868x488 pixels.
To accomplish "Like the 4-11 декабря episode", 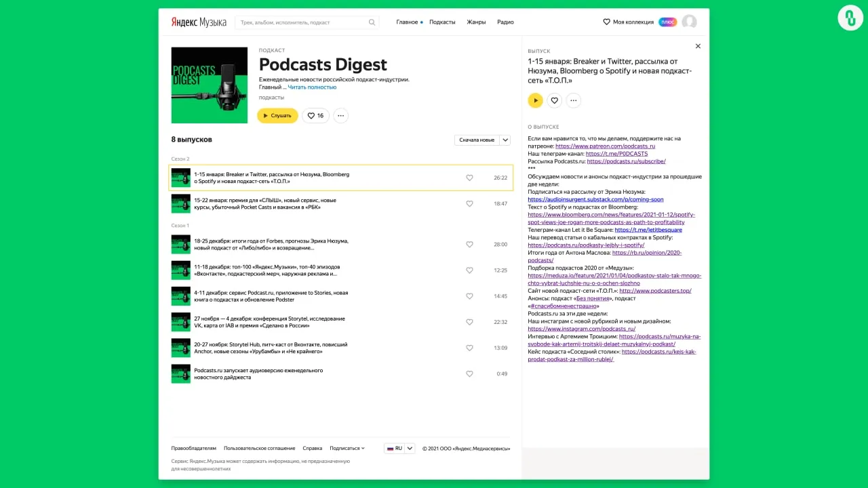I will (x=469, y=296).
